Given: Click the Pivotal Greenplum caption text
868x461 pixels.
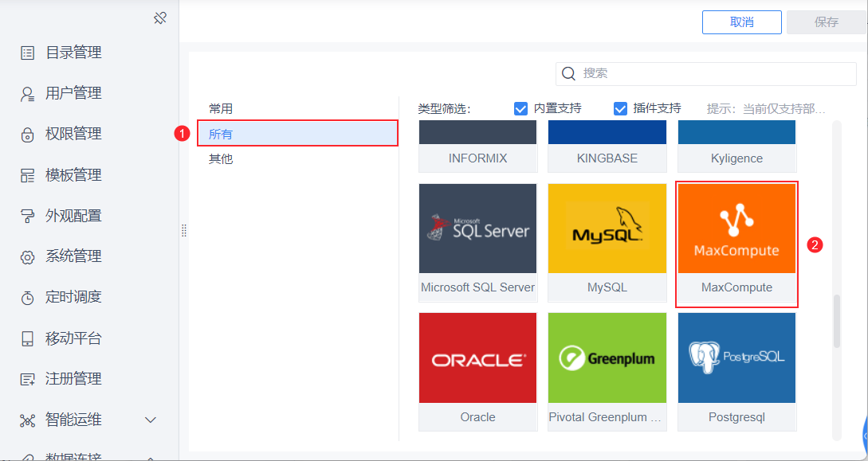Looking at the screenshot, I should (x=605, y=417).
